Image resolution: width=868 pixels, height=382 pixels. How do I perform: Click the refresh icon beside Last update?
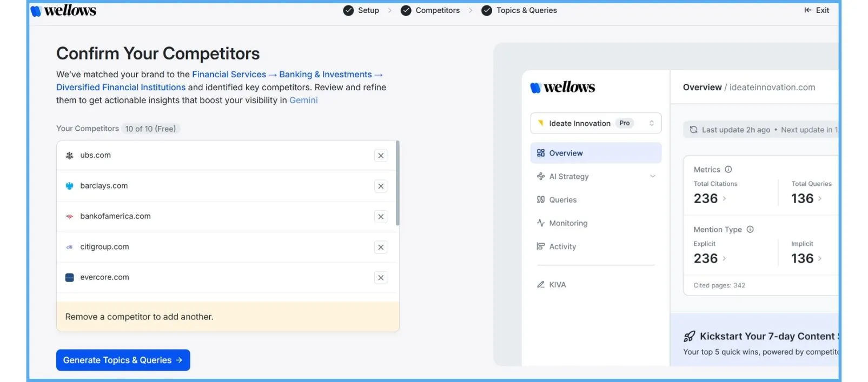point(693,130)
